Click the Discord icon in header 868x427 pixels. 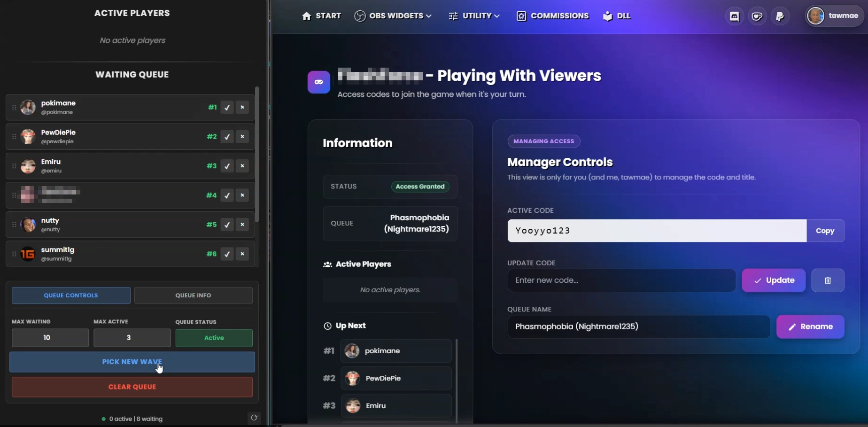point(734,16)
